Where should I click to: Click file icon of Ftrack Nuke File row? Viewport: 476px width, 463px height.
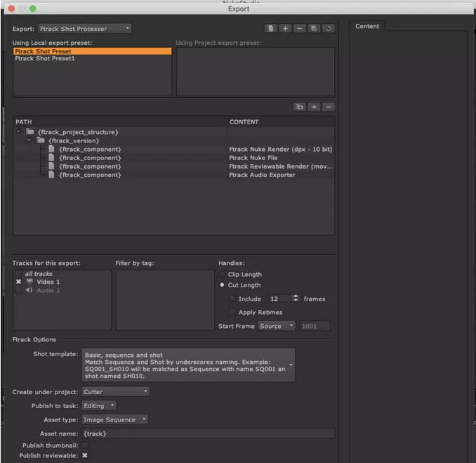tap(52, 157)
